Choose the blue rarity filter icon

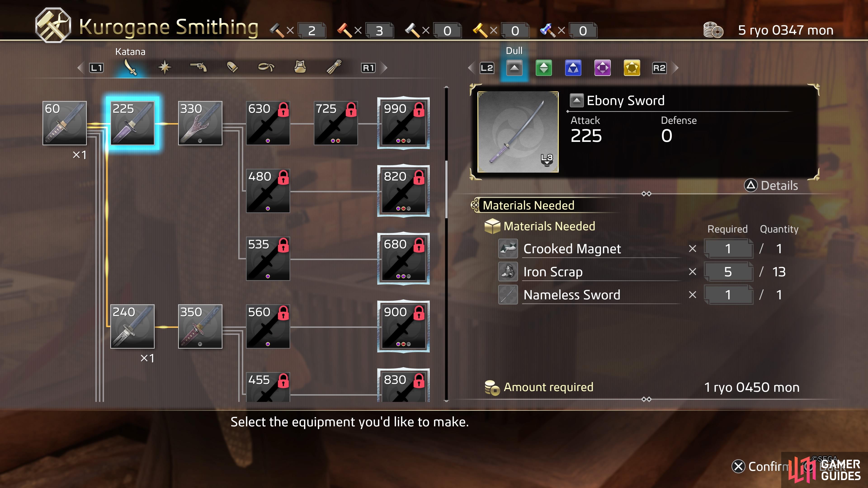click(x=573, y=68)
